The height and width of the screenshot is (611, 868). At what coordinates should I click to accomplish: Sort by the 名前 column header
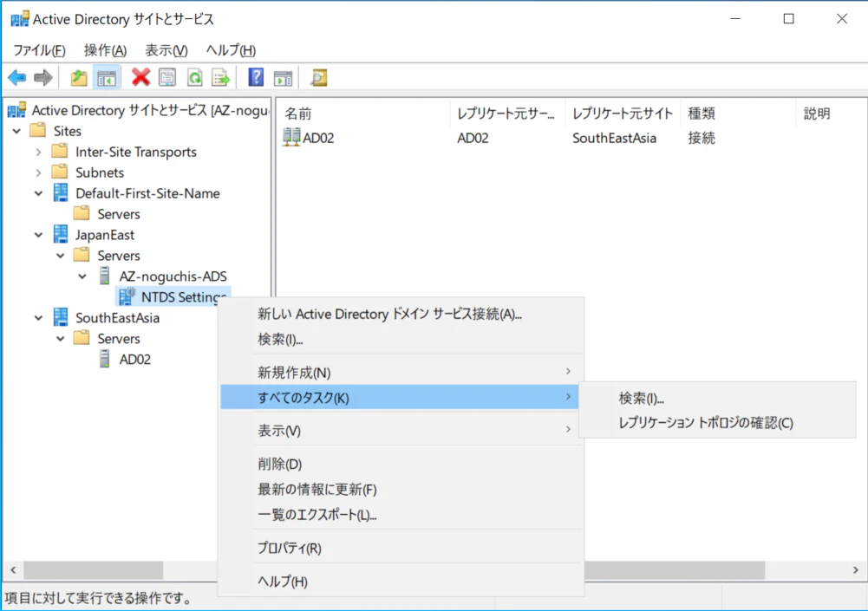point(363,114)
